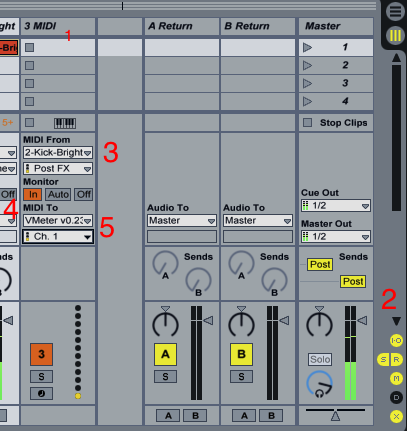Click the B Return pan knob
Screen dimensions: 407x431
(x=241, y=324)
